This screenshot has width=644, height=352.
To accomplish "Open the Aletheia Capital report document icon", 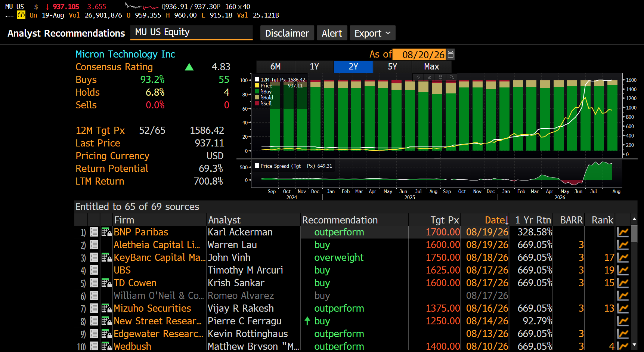I will (94, 245).
